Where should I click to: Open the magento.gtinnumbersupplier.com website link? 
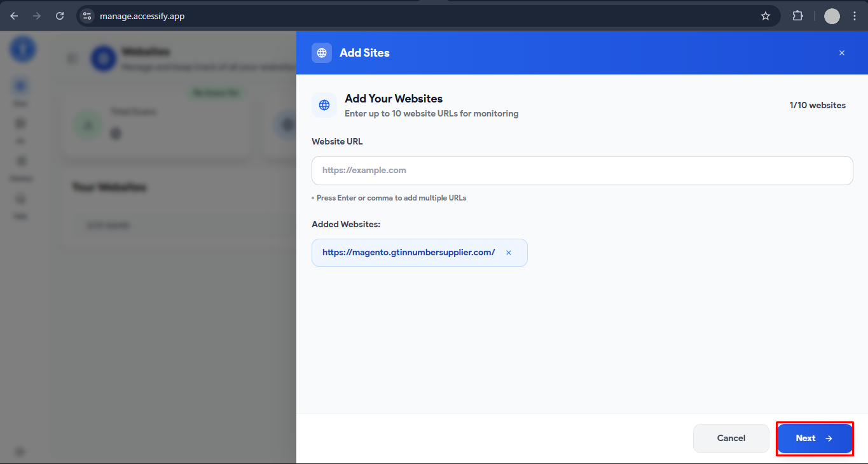[408, 252]
